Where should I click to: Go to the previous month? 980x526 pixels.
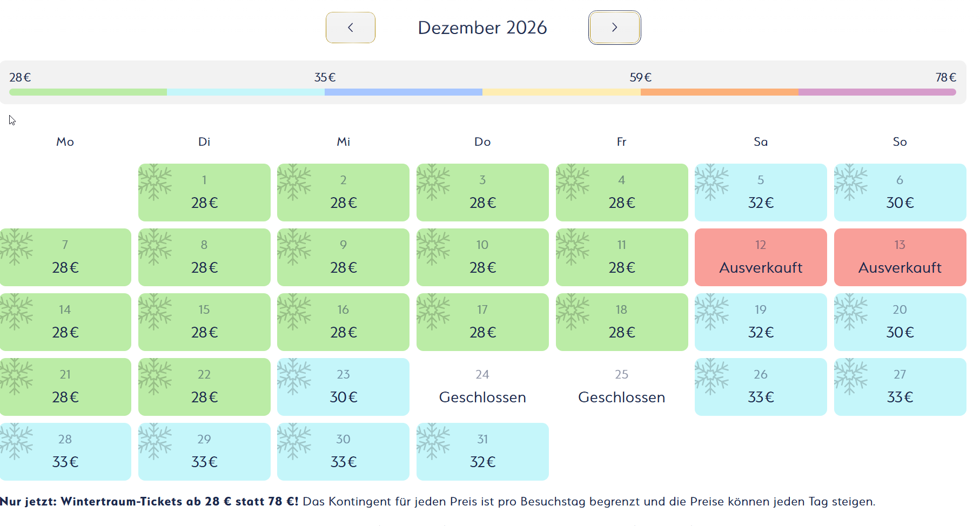tap(350, 28)
